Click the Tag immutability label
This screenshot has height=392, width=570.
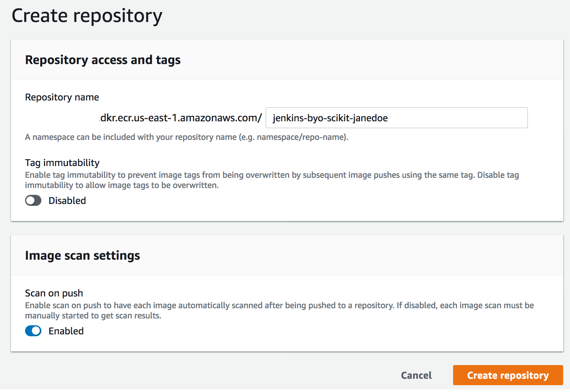tap(62, 163)
